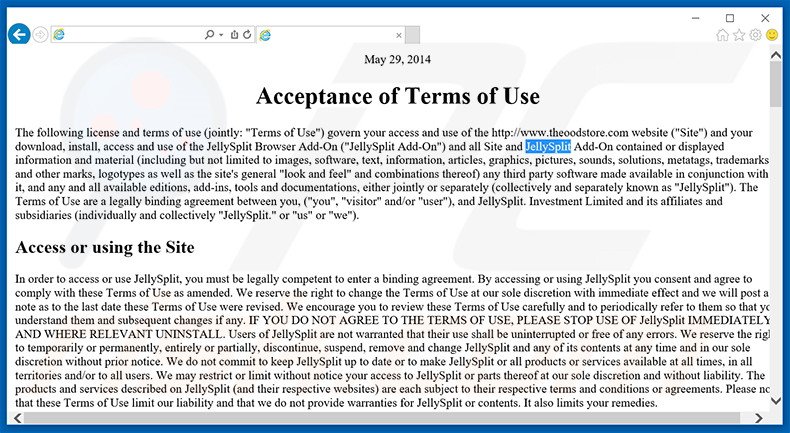The image size is (790, 433).
Task: Open Favorites with the star icon
Action: pyautogui.click(x=739, y=35)
